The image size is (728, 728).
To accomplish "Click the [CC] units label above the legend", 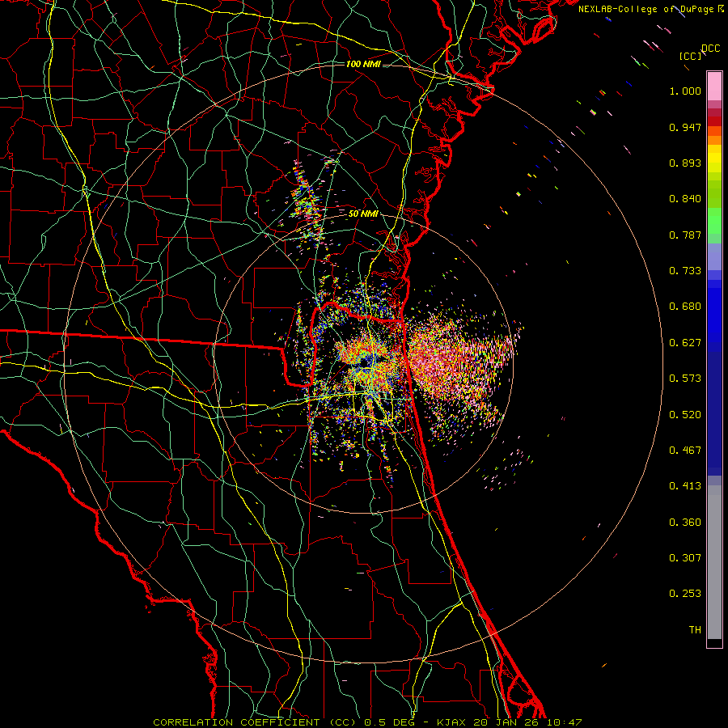I will [691, 56].
